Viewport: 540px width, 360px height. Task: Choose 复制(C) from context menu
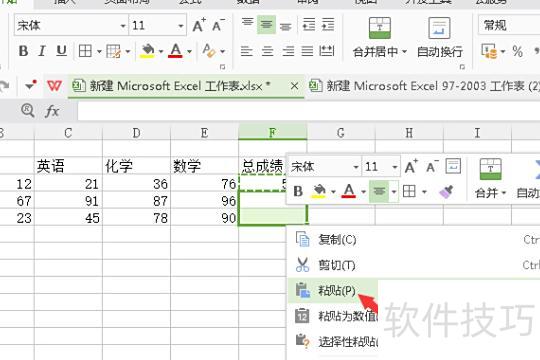coord(413,240)
